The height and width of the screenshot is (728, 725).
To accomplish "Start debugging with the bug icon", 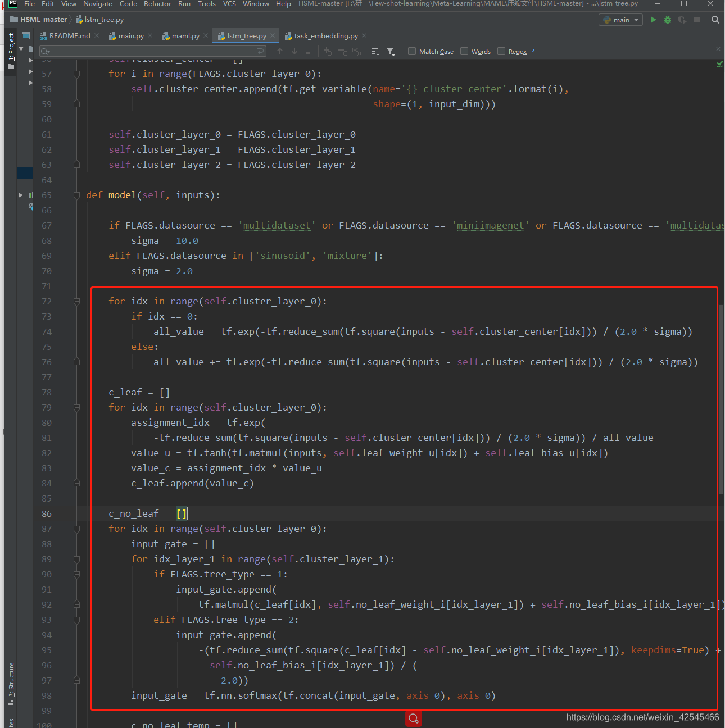I will pyautogui.click(x=668, y=20).
